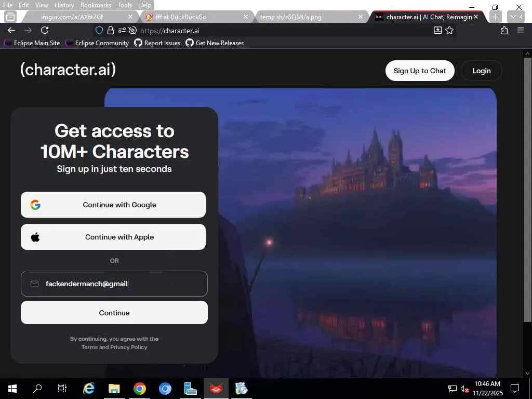Open Report Issues bookmark
Screen dimensions: 532x399
point(157,43)
